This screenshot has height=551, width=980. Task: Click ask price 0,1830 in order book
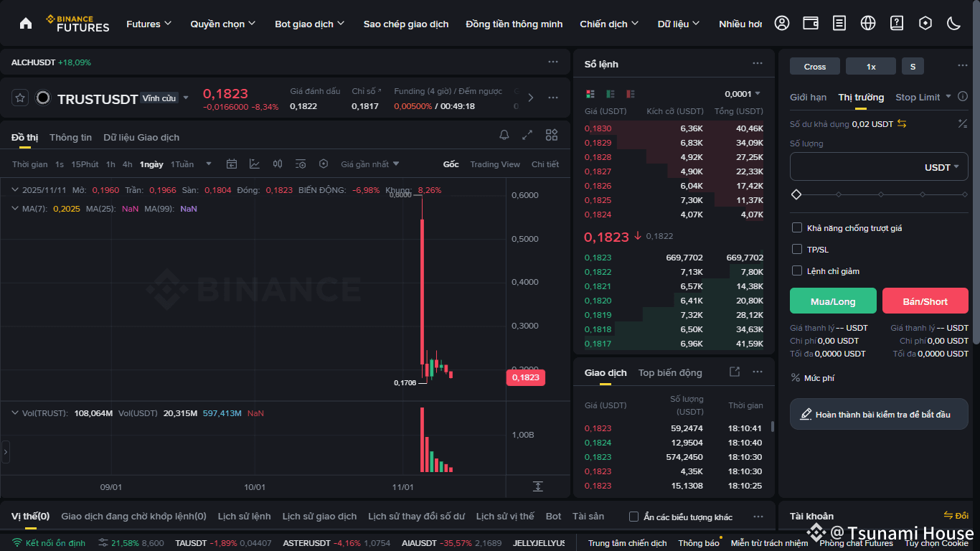coord(598,128)
